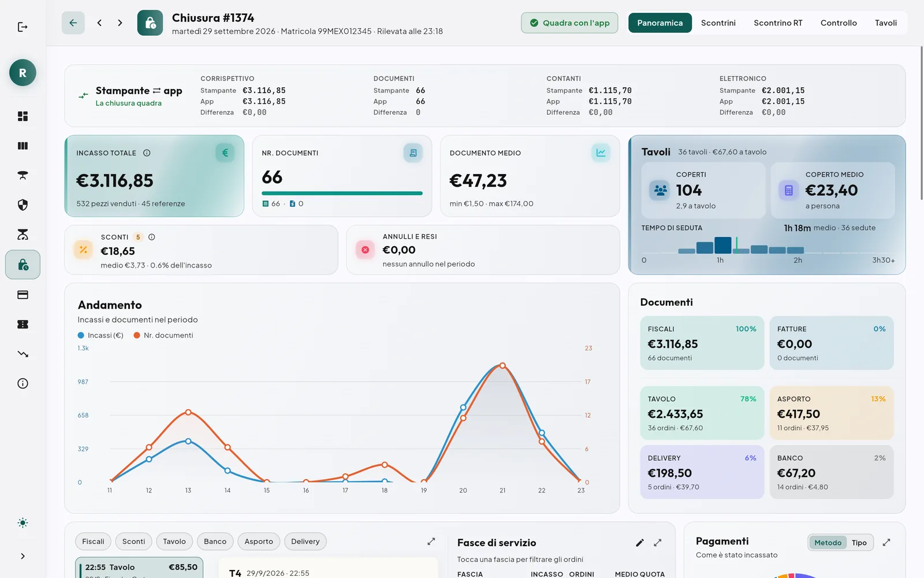Expand the Pagamenti panel
924x578 pixels.
886,542
